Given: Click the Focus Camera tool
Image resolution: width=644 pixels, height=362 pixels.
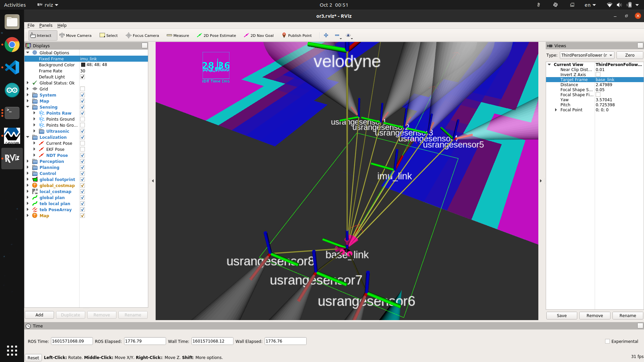Looking at the screenshot, I should 142,36.
